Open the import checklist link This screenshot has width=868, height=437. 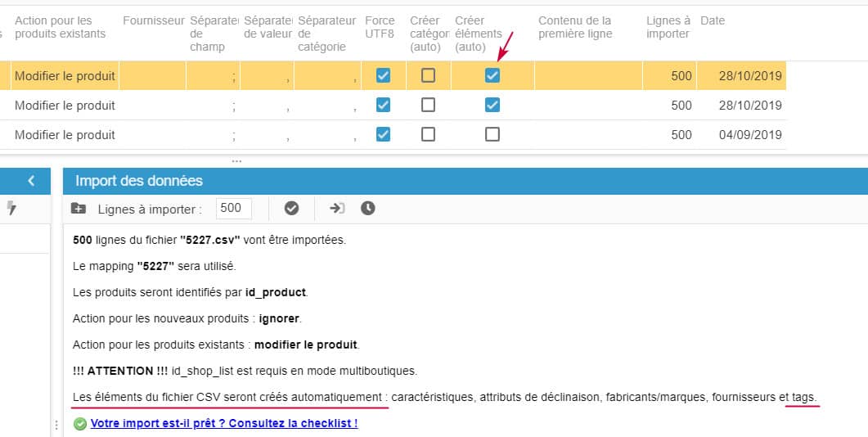(223, 424)
